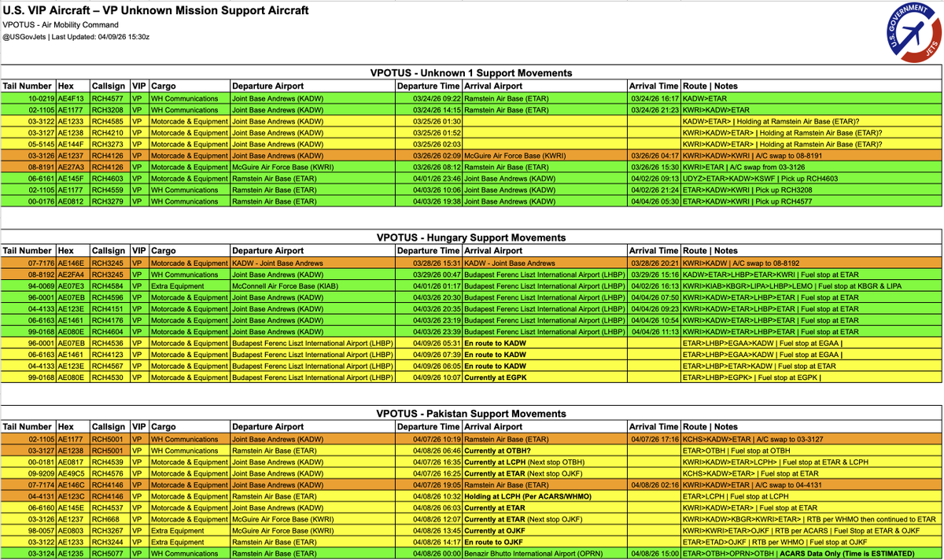Select hex cell AE1235
944x560 pixels.
point(72,554)
